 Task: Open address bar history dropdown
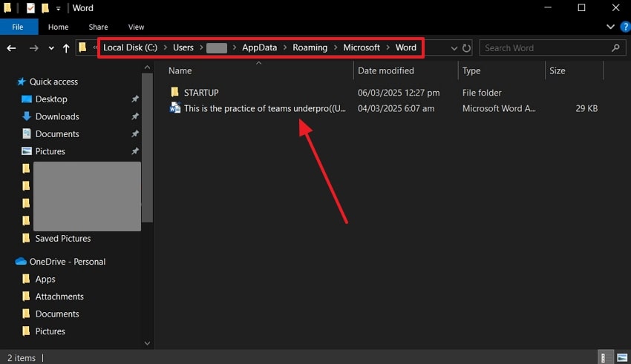pyautogui.click(x=454, y=48)
